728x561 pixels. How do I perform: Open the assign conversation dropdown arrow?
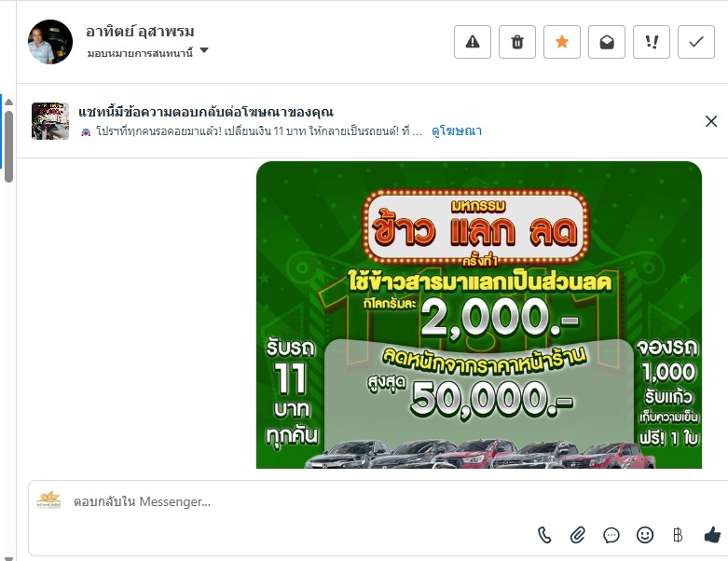[204, 50]
